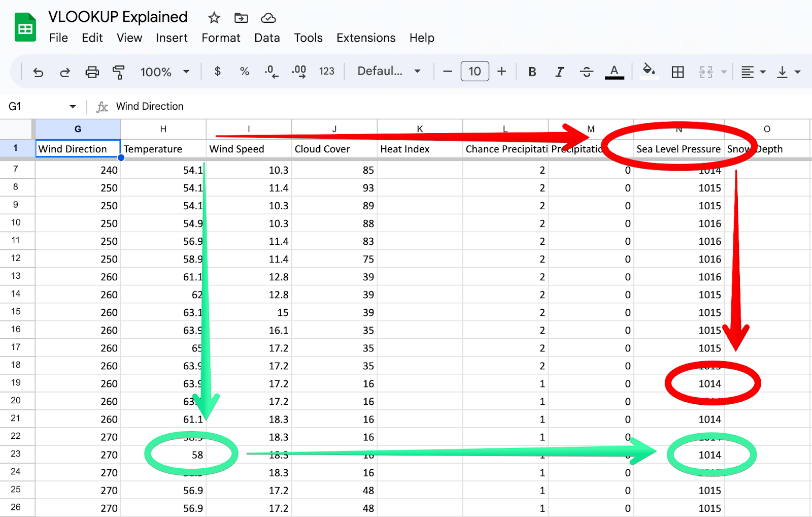
Task: Click the Wind Speed header cell
Action: pos(249,149)
